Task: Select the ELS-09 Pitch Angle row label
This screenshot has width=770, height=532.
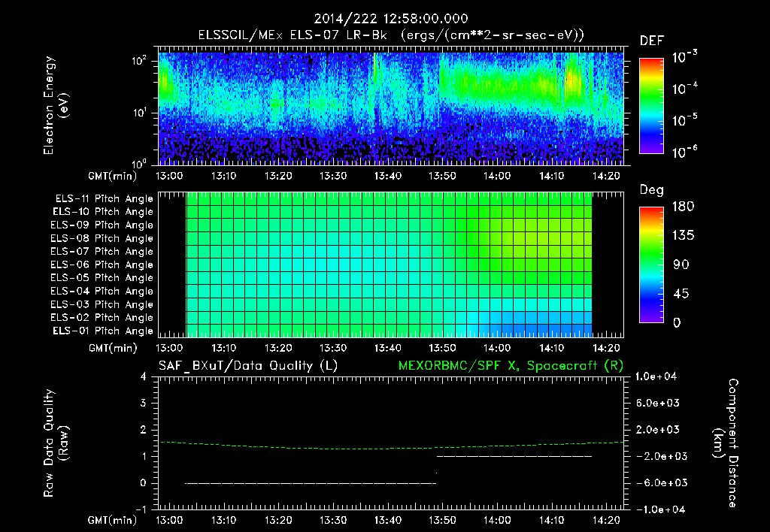Action: (x=102, y=225)
